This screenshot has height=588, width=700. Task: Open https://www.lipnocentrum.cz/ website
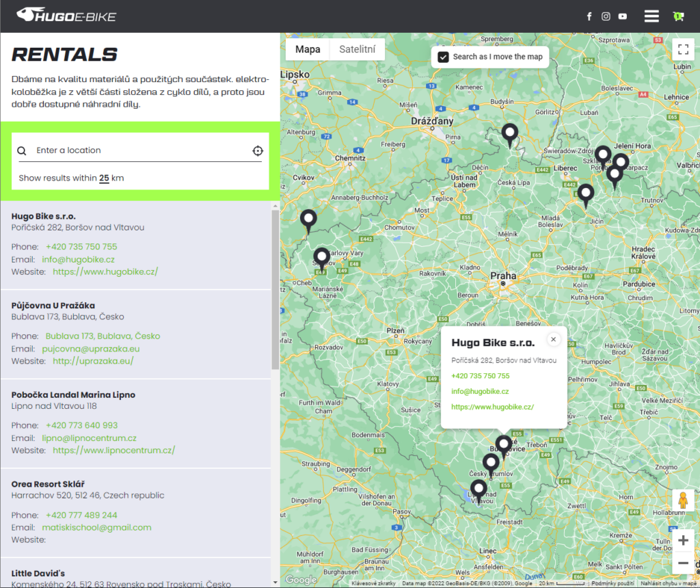pyautogui.click(x=114, y=451)
